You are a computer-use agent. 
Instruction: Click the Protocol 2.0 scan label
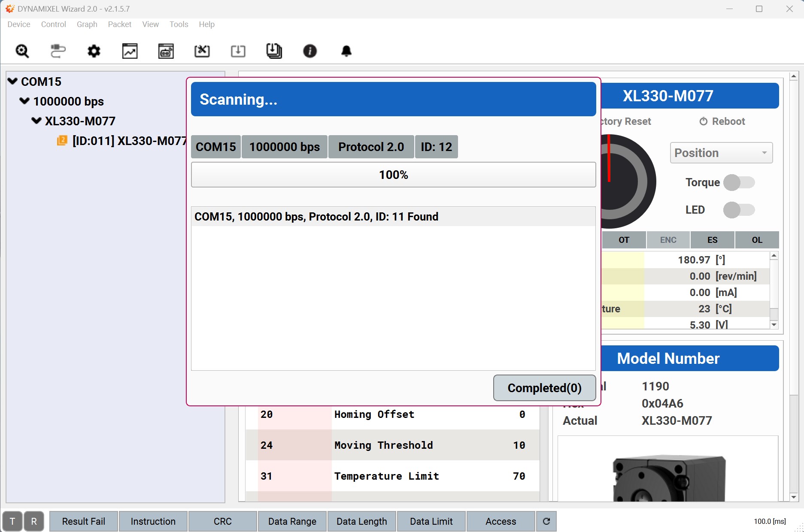click(x=371, y=147)
